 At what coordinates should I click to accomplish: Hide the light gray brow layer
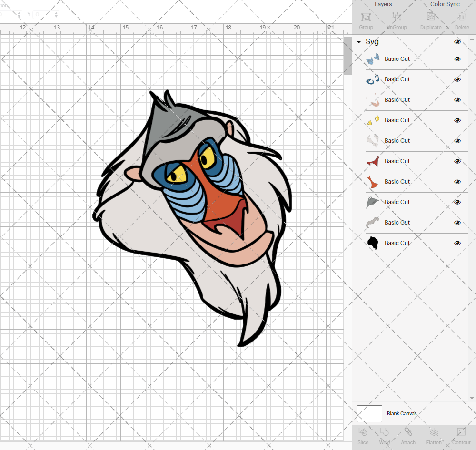click(457, 223)
